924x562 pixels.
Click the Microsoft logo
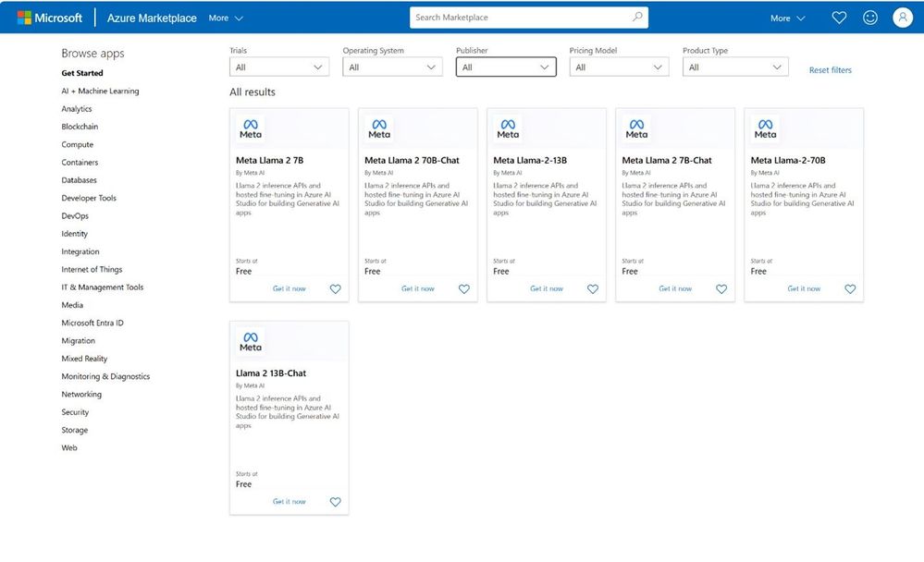50,18
